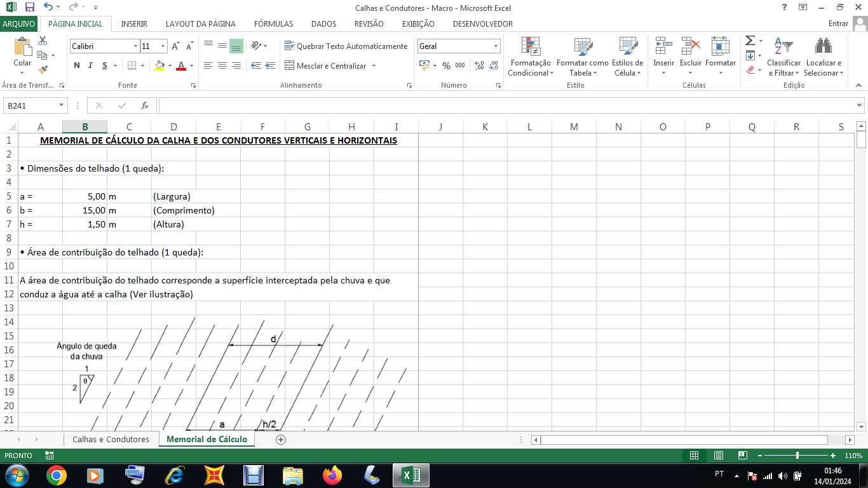The width and height of the screenshot is (868, 488).
Task: Click the percent style icon
Action: click(446, 65)
